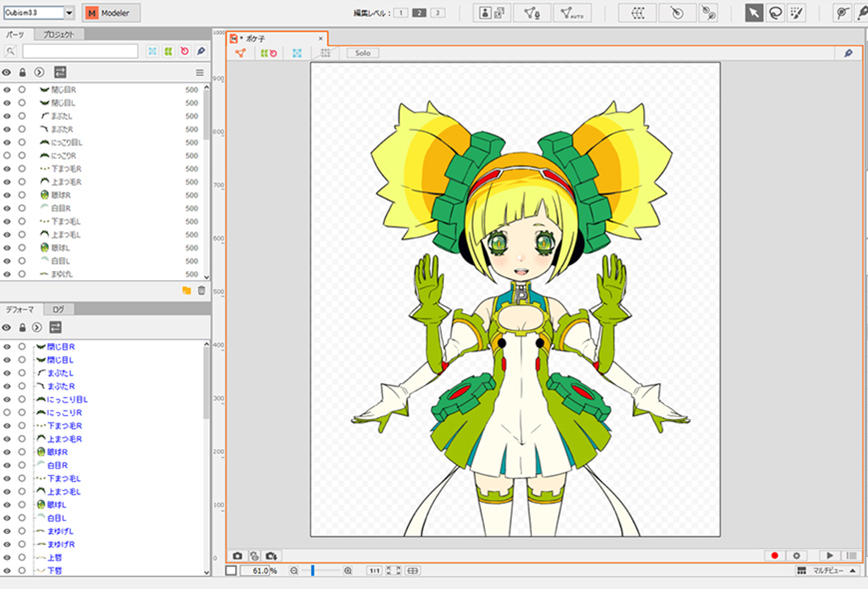Select the lasso selection tool
868x589 pixels.
[776, 13]
